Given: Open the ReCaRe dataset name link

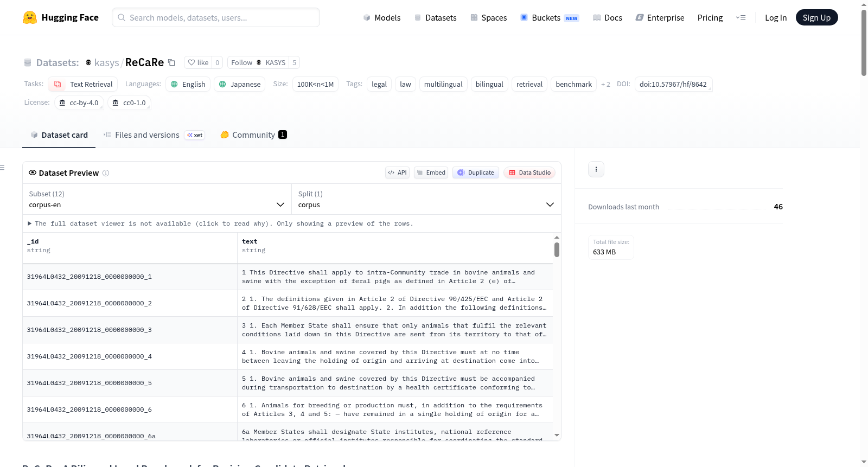Looking at the screenshot, I should (x=144, y=62).
